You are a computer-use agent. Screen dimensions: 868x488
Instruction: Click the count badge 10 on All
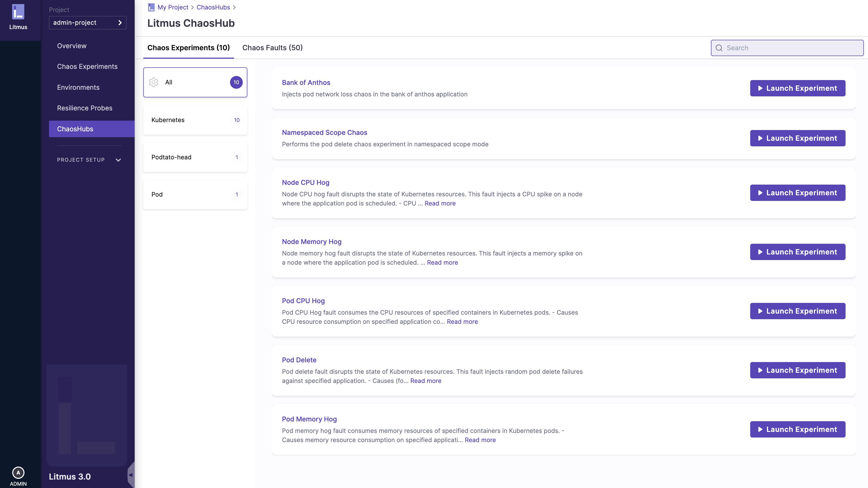click(x=236, y=82)
